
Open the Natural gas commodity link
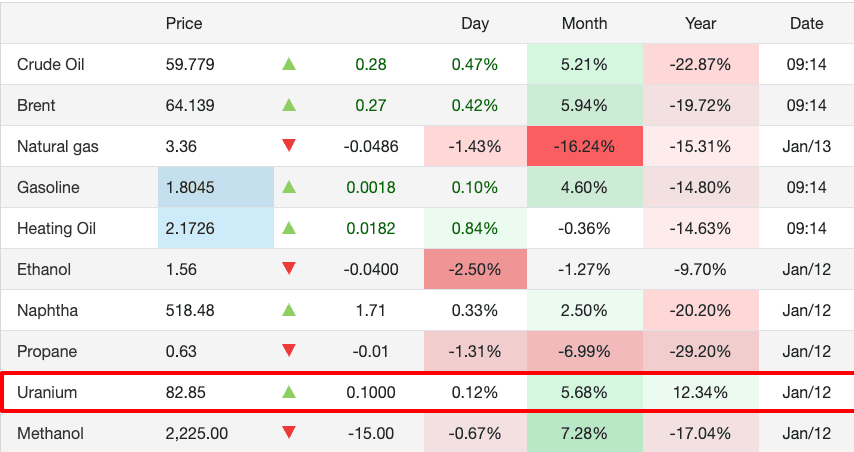pos(58,146)
